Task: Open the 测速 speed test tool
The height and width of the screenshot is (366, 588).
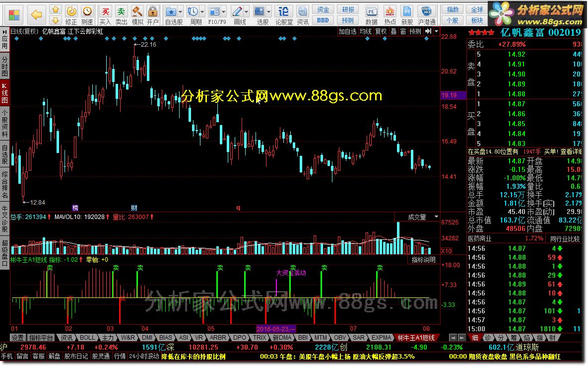Action: (87, 15)
